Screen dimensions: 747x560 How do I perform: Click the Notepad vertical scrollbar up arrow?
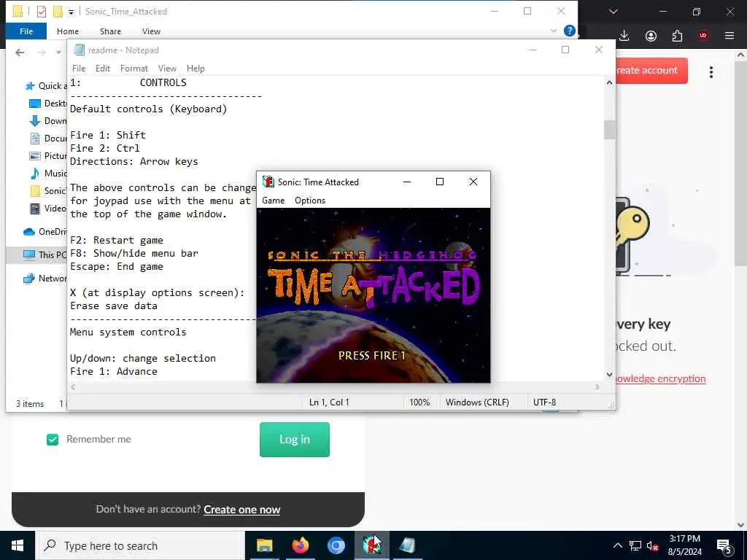pyautogui.click(x=609, y=83)
